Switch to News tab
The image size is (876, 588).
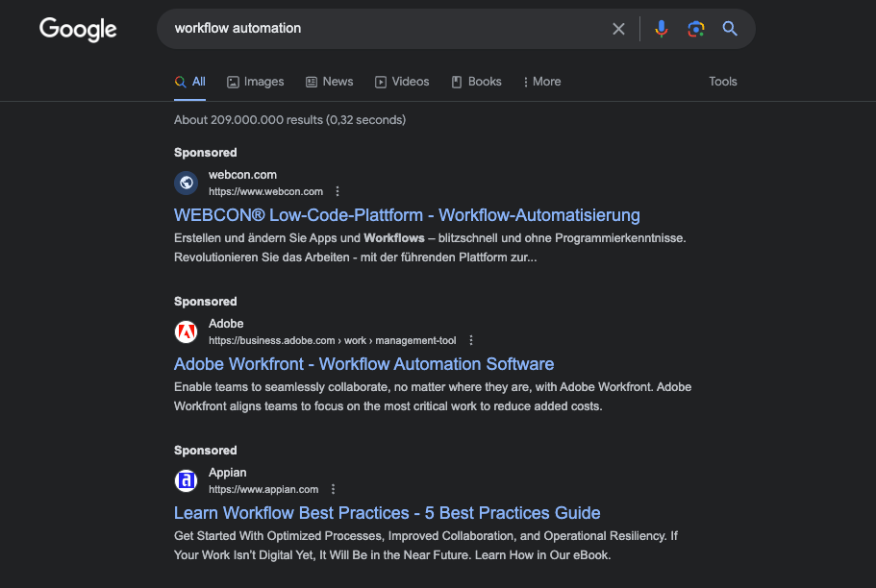point(329,82)
